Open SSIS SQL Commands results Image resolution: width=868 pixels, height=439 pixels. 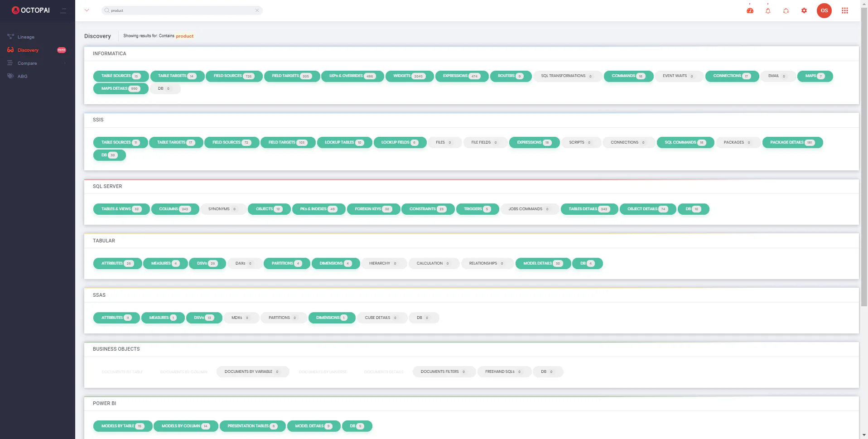[685, 143]
